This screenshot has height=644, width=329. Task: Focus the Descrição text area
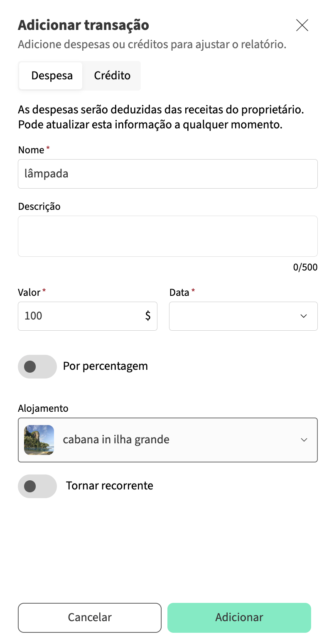point(167,236)
